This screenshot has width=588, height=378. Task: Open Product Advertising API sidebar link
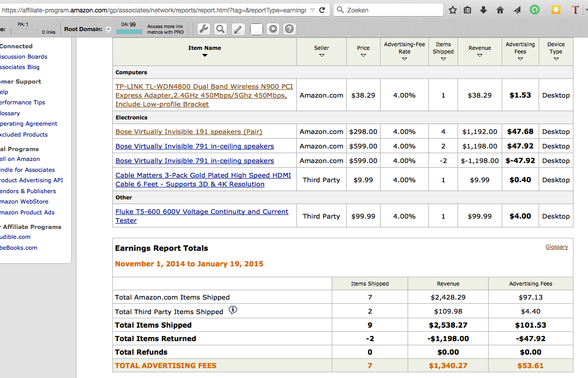coord(32,180)
